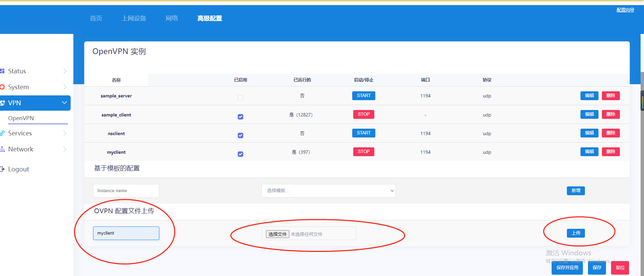Click the 上传 upload button
644x276 pixels.
576,233
